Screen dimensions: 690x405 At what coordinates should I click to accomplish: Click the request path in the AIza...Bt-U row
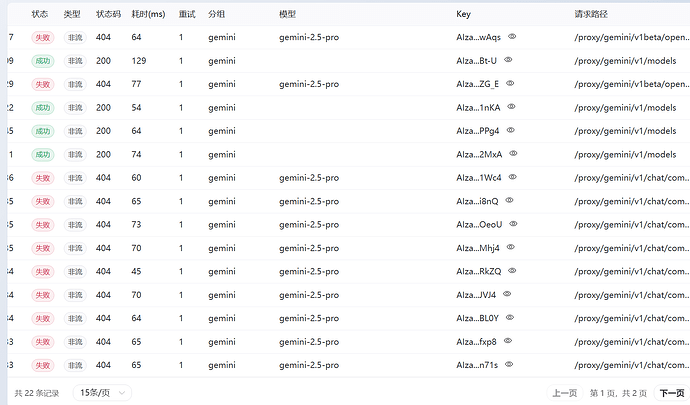pyautogui.click(x=625, y=61)
